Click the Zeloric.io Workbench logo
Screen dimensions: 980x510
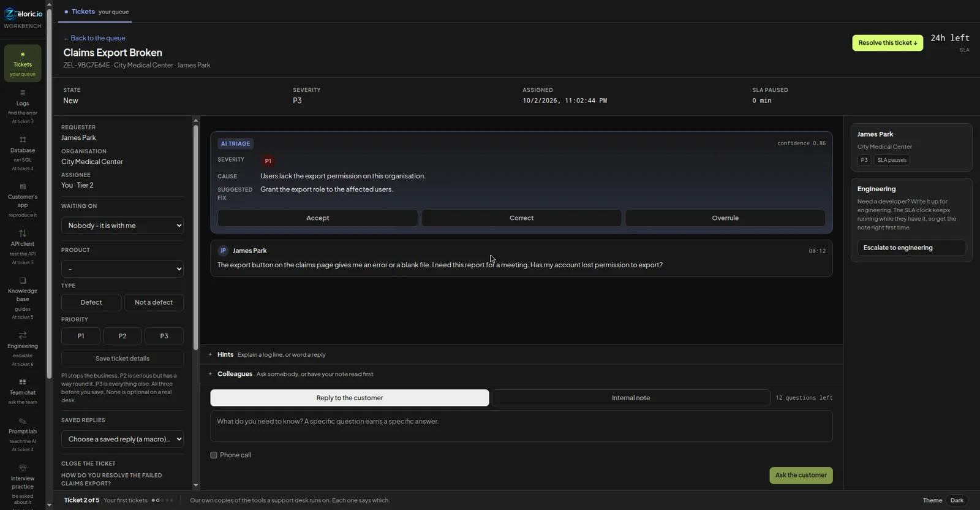[x=23, y=18]
